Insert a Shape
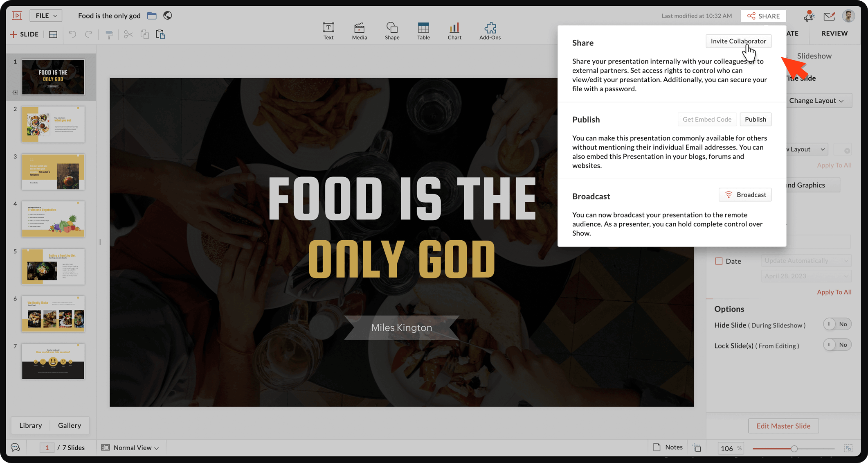 pos(392,31)
